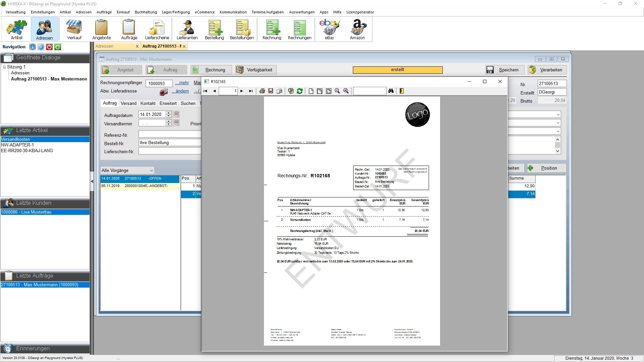Increase Auftragsdatum with the up spinner
The width and height of the screenshot is (644, 362).
[168, 113]
